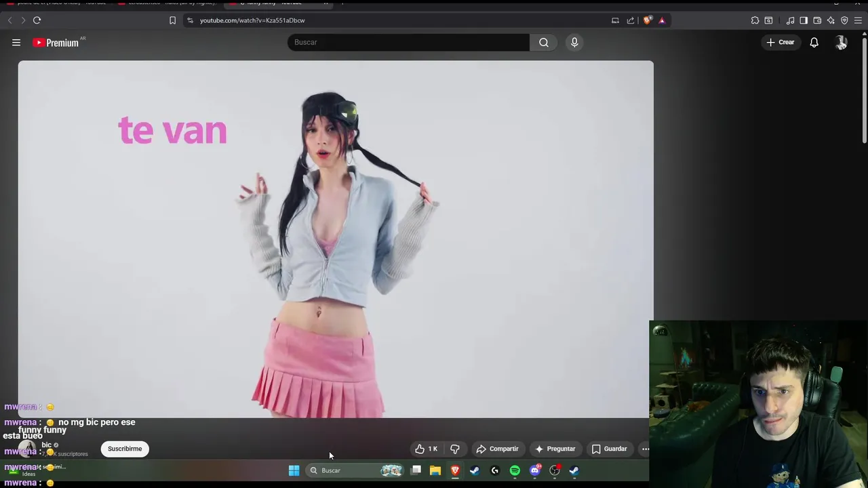Screen dimensions: 868x488
Task: Switch to the second browser tab
Action: pos(170,3)
